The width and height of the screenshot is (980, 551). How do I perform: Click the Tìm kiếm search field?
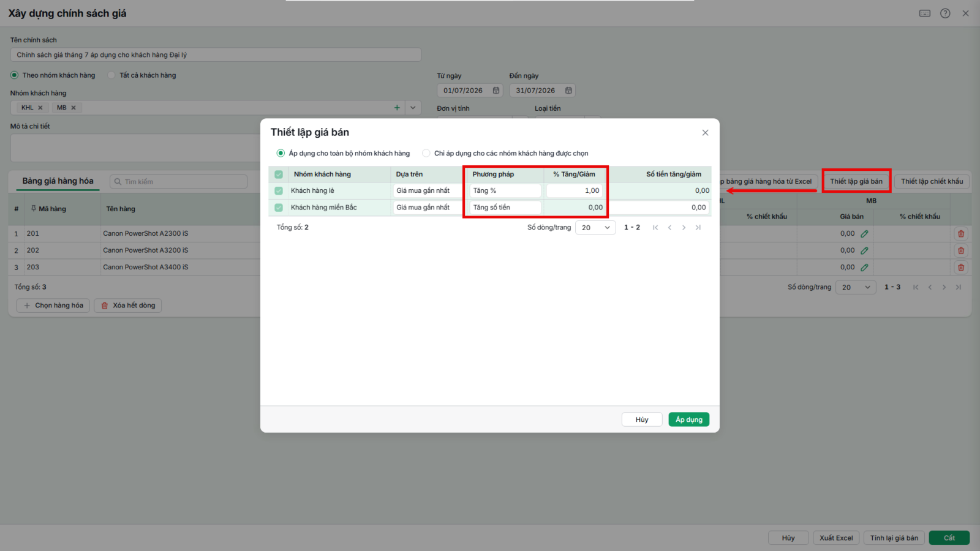pos(178,182)
